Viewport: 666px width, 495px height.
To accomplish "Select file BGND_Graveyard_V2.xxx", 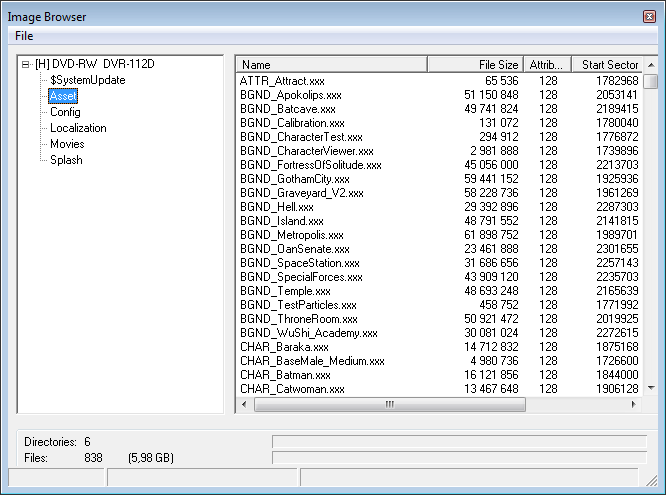I will (302, 193).
